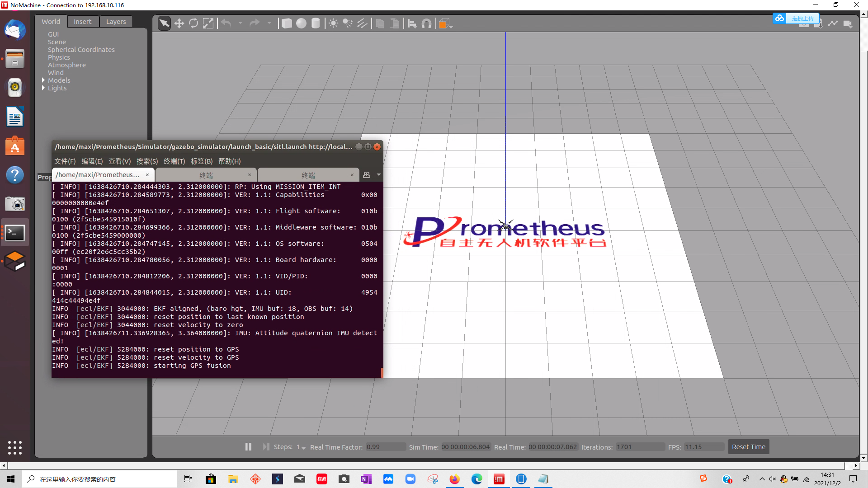This screenshot has height=488, width=868.
Task: Open the Plot window line-graph icon
Action: [833, 23]
